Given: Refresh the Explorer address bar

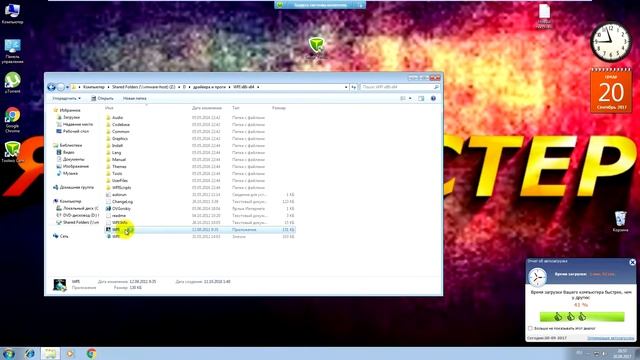Looking at the screenshot, I should [353, 87].
